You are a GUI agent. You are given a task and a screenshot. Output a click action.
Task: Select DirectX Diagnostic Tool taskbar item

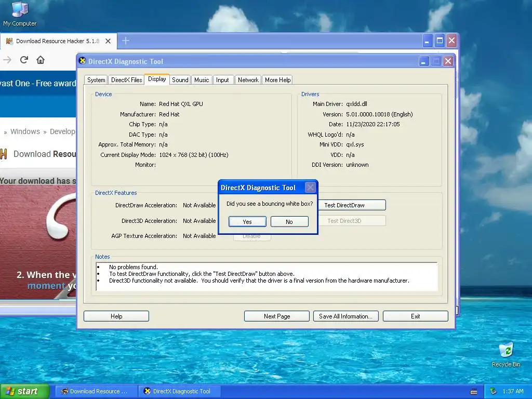[x=180, y=391]
